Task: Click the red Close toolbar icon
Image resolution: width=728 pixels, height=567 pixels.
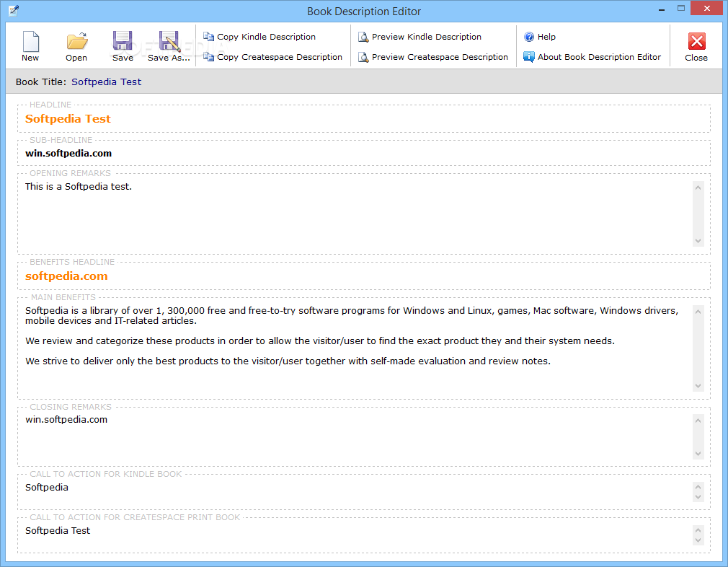Action: (x=696, y=41)
